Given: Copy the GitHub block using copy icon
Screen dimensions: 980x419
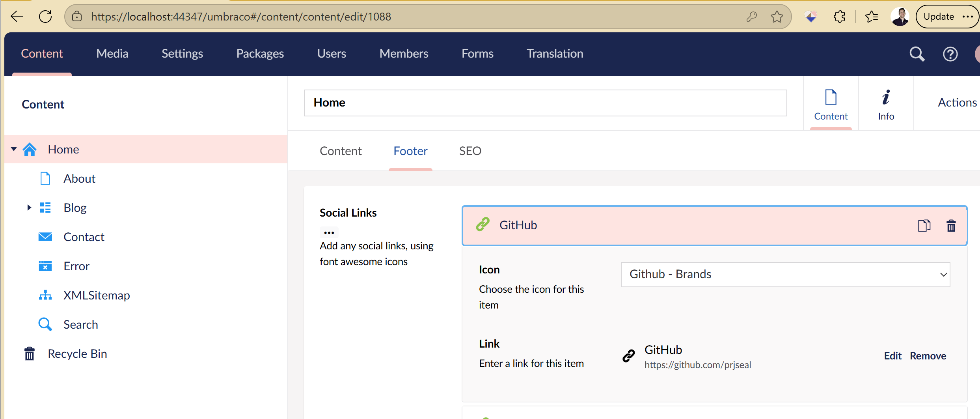Looking at the screenshot, I should (924, 226).
